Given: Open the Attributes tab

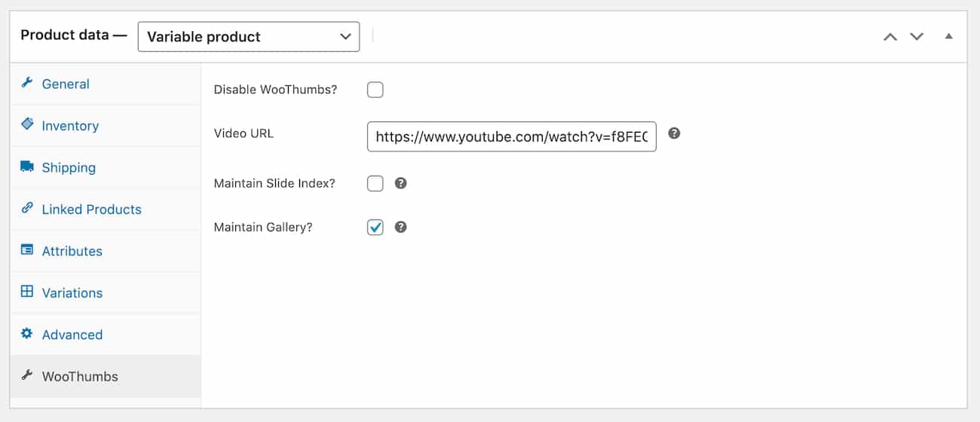Looking at the screenshot, I should [x=106, y=251].
